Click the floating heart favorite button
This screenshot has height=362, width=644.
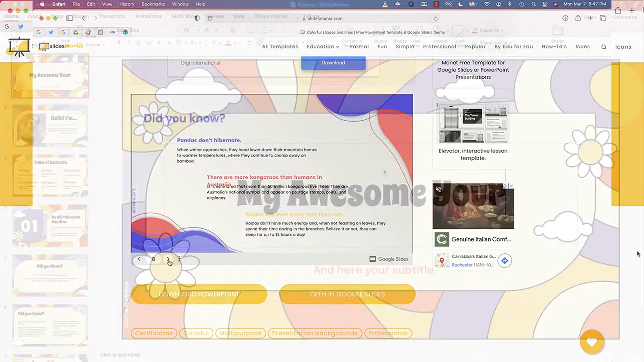(x=592, y=342)
